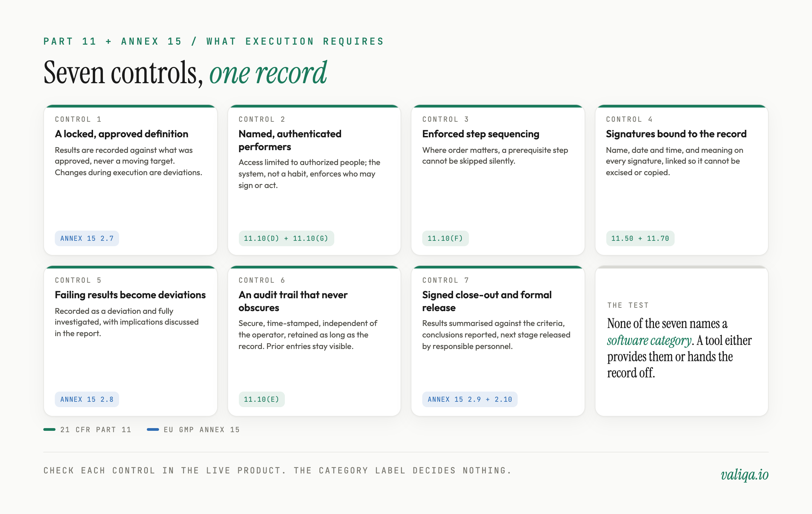The image size is (812, 514).
Task: Click the blue EU GMP Annex 15 legend swatch
Action: click(x=153, y=429)
